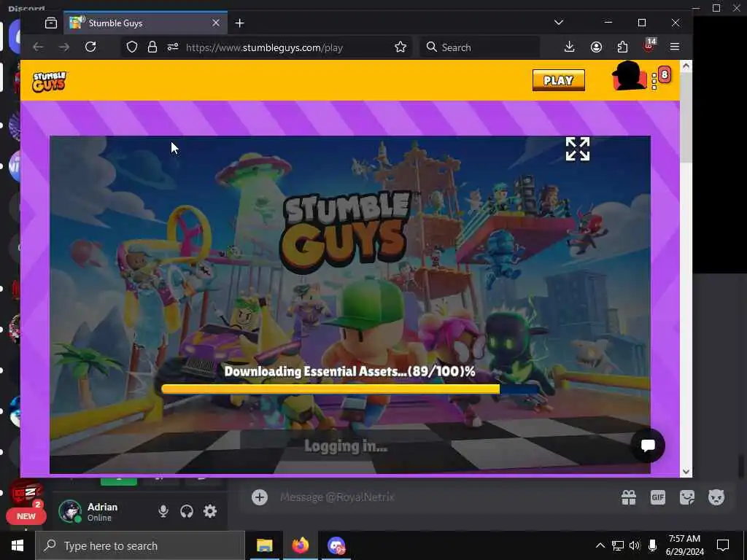
Task: Click the page scrollbar thumb
Action: (x=686, y=117)
